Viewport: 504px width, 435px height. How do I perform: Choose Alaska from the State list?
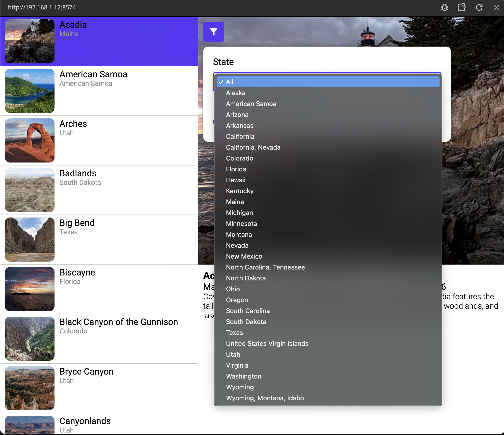(328, 93)
